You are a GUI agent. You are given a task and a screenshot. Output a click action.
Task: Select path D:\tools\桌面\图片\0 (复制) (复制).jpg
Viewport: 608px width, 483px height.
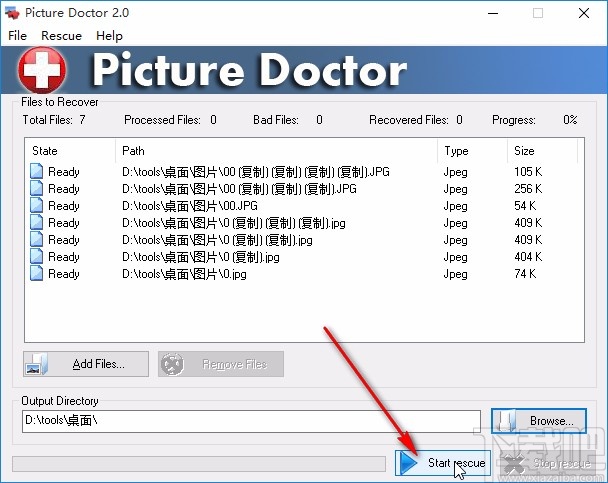217,240
